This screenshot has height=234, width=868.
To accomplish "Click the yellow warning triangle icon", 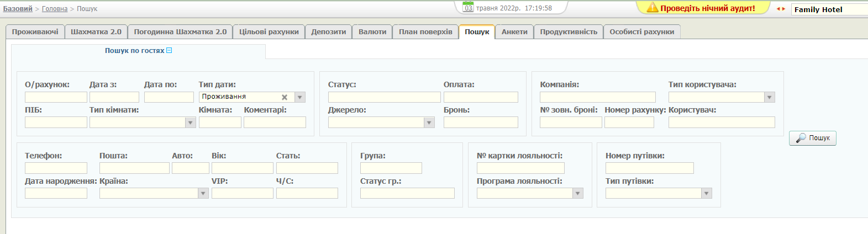I will point(653,8).
